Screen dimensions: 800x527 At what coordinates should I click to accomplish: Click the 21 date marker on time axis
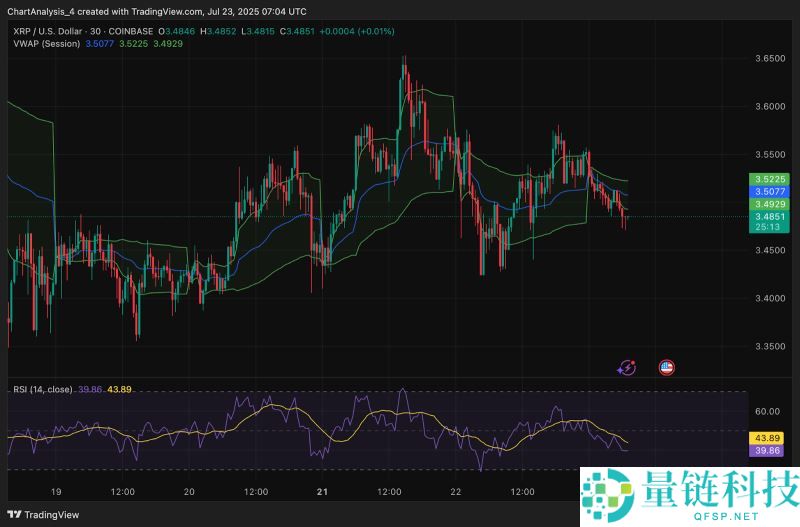coord(323,492)
